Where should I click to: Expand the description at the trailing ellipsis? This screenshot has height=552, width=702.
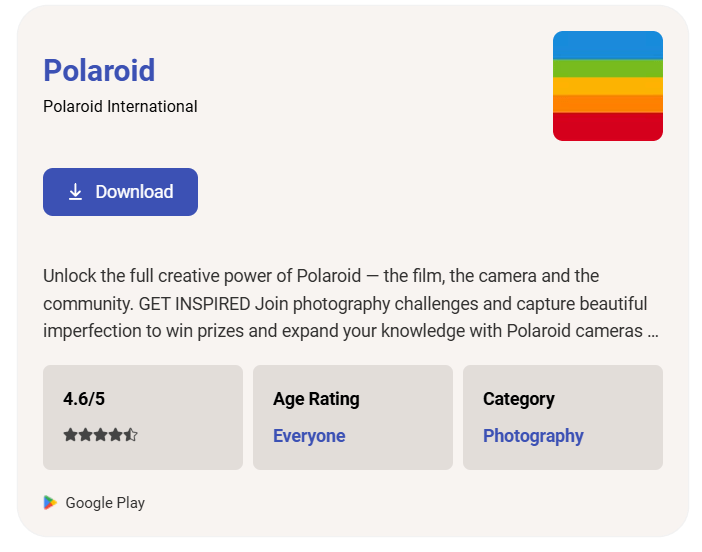coord(653,331)
